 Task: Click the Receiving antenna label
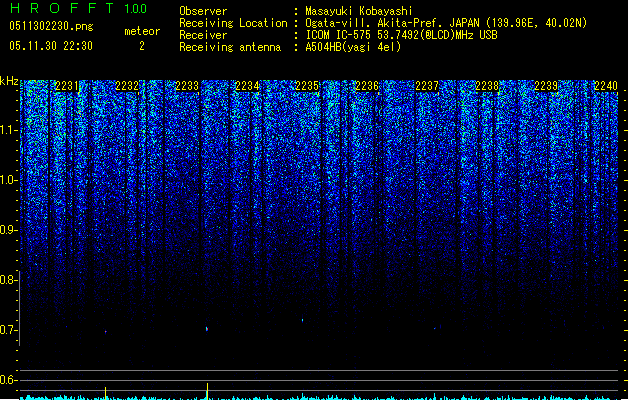pos(230,47)
